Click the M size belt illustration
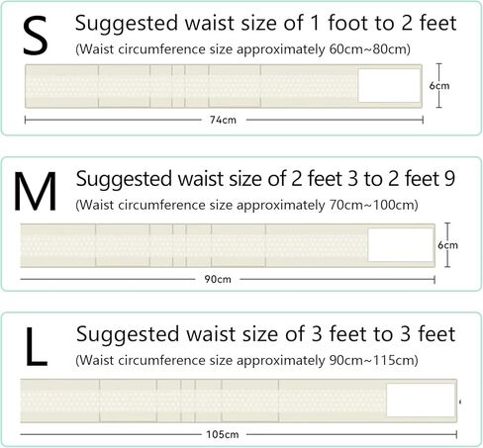483x448 pixels. (x=228, y=245)
